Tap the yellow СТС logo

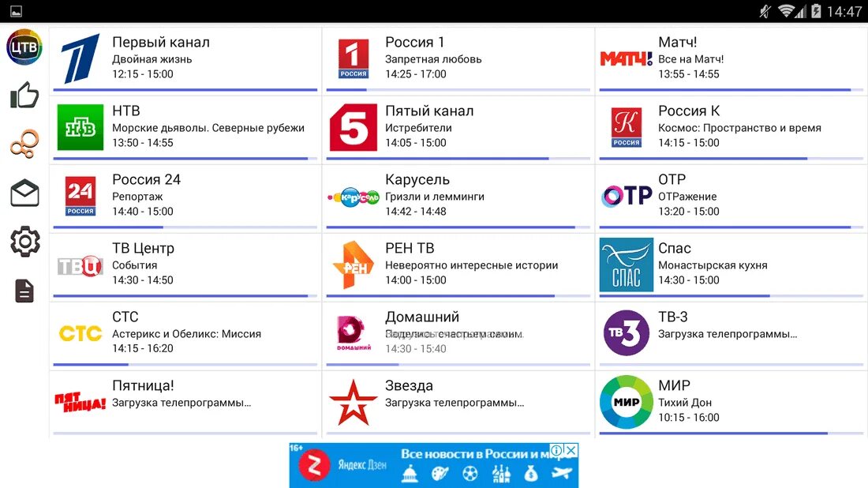[80, 333]
